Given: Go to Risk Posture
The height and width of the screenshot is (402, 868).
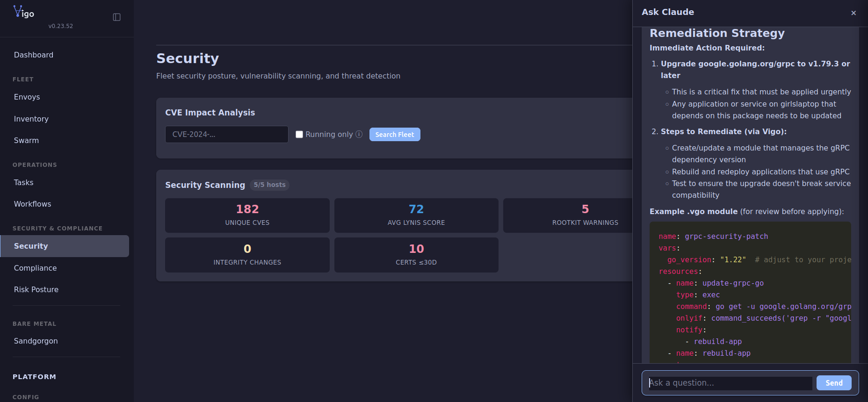Looking at the screenshot, I should [65, 290].
